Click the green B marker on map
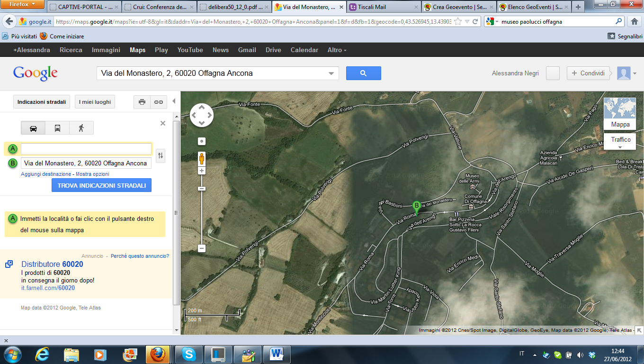Image resolution: width=644 pixels, height=364 pixels. 417,209
